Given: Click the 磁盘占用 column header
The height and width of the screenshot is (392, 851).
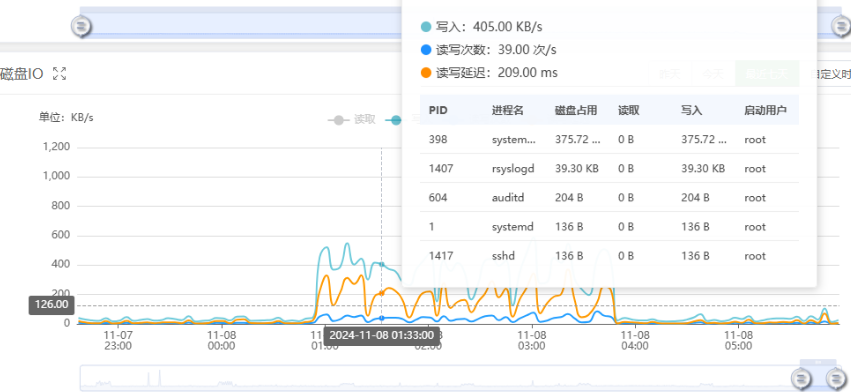Looking at the screenshot, I should pos(576,110).
